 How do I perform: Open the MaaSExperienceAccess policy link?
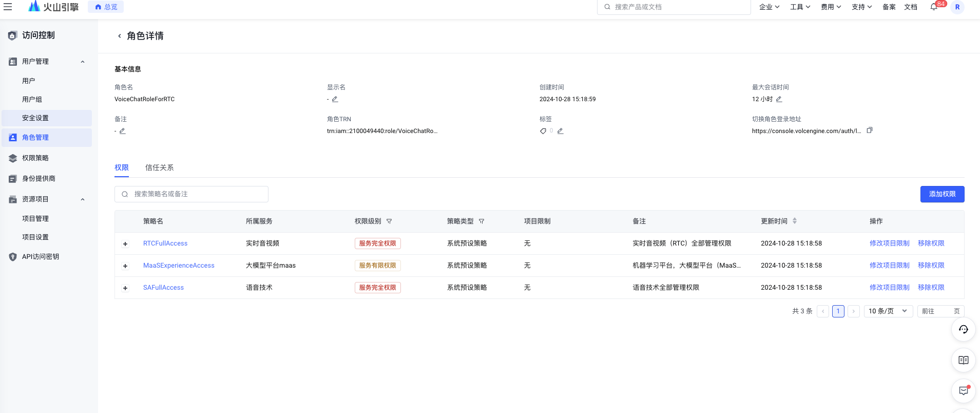click(179, 266)
